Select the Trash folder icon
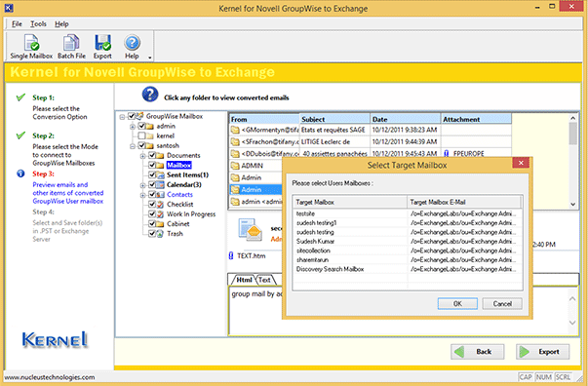This screenshot has width=588, height=386. click(160, 234)
